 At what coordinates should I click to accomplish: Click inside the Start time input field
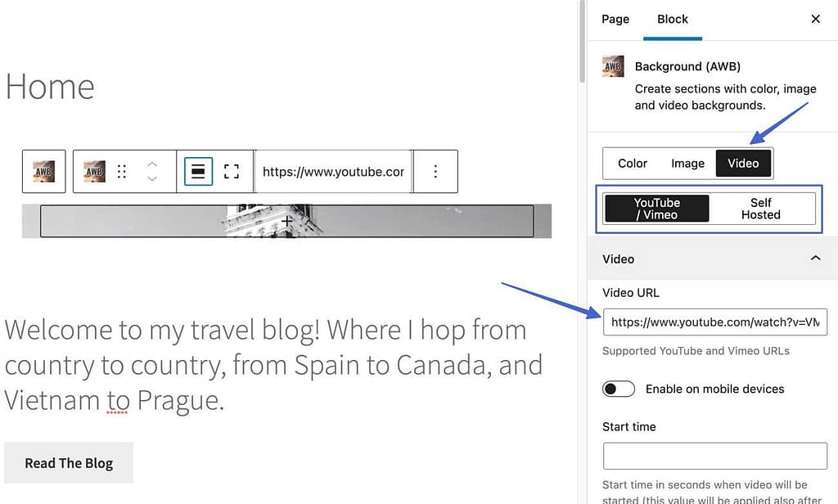click(x=714, y=456)
